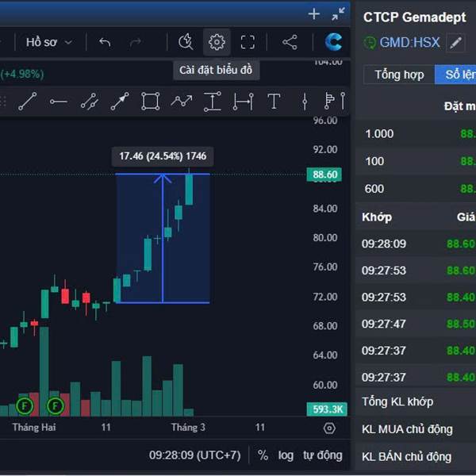
Task: Click the green icon beside GMD:HSX
Action: click(x=370, y=43)
